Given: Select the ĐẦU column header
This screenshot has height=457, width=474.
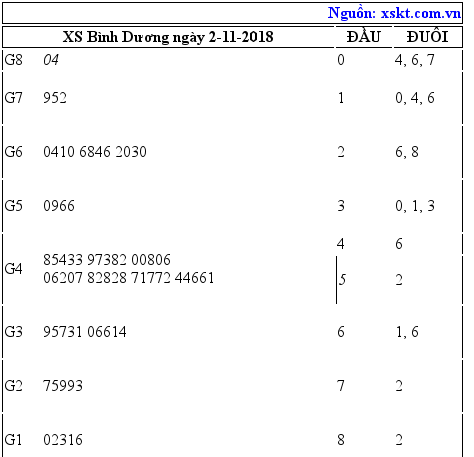Looking at the screenshot, I should coord(363,36).
